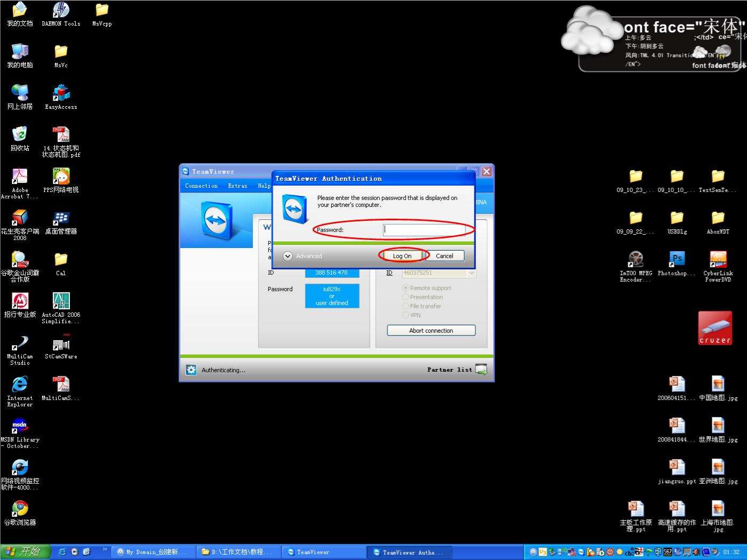Open the MultiCam Studio desktop shortcut

[x=20, y=343]
